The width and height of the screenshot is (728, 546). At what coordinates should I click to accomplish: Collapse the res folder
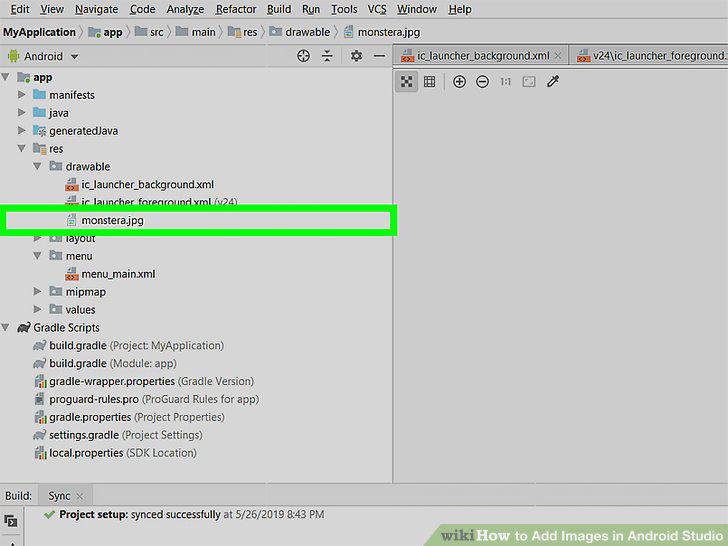21,149
